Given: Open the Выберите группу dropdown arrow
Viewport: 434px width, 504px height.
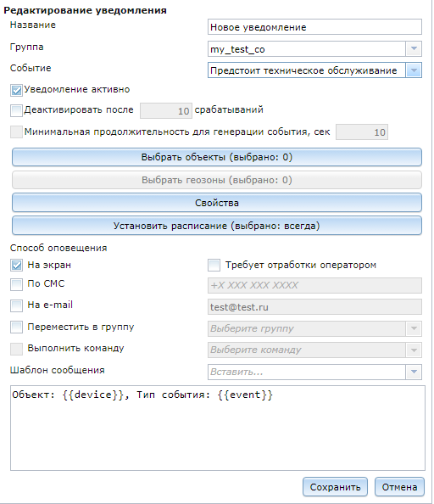Looking at the screenshot, I should [x=414, y=328].
